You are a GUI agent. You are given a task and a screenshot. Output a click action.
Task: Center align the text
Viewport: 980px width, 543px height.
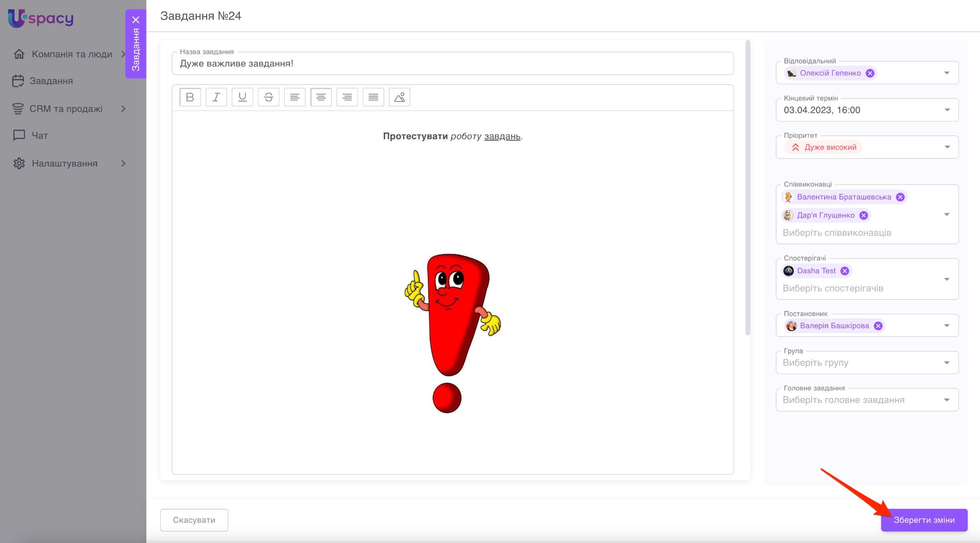(321, 97)
